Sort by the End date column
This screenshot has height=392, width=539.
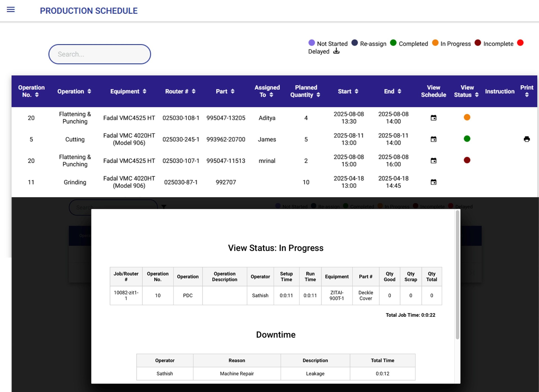pos(393,91)
